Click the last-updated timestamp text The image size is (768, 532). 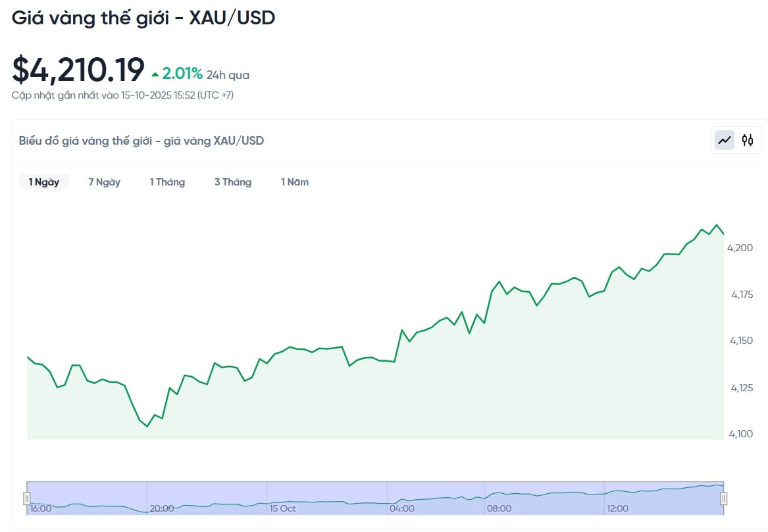click(122, 95)
